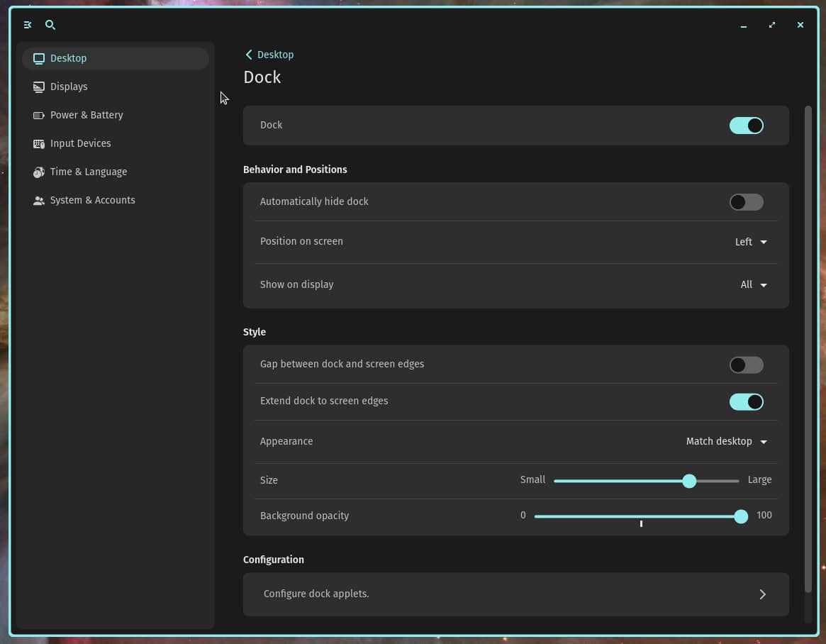Go back to Desktop settings
Viewport: 826px width, 644px height.
(x=269, y=55)
